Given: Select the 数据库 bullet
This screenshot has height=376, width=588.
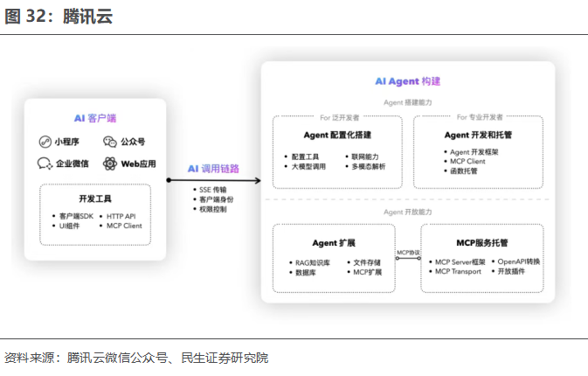Looking at the screenshot, I should pos(306,273).
